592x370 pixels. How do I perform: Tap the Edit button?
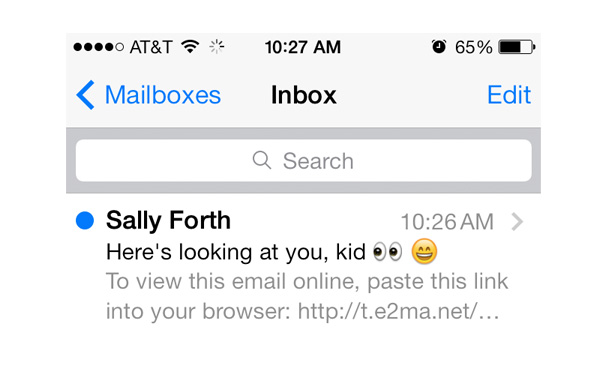(509, 95)
